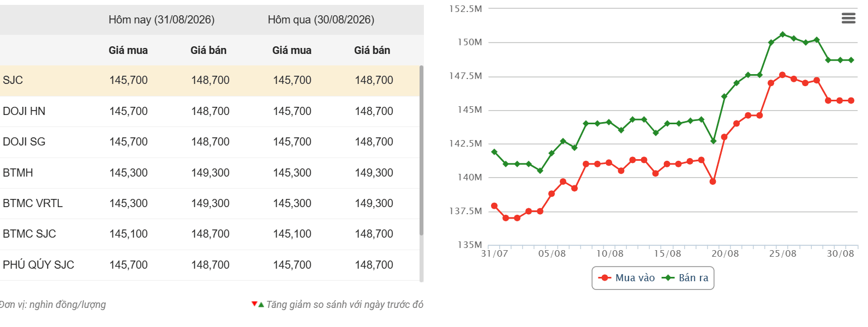868x327 pixels.
Task: Select the BTMH row name
Action: 18,173
